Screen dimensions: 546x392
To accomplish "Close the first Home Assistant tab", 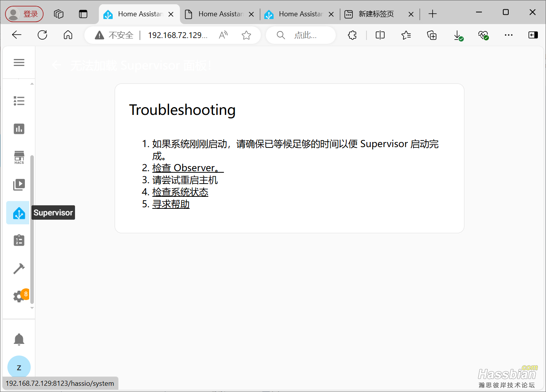I will 171,14.
